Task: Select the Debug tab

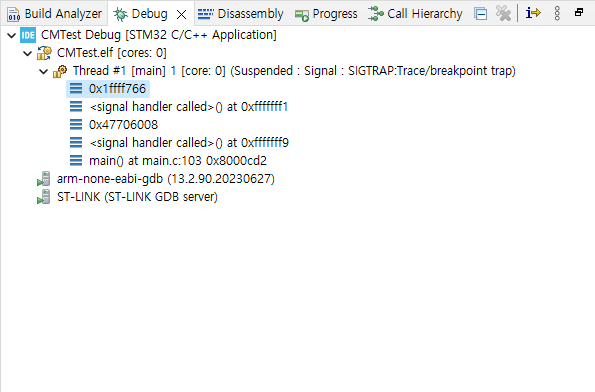Action: (x=149, y=14)
